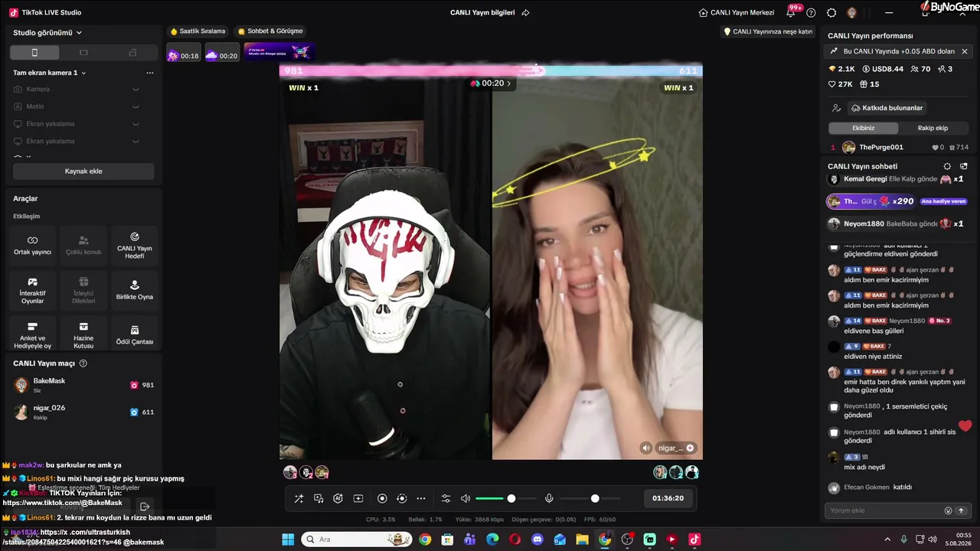Viewport: 980px width, 551px height.
Task: Open the İnteraktif Oyunlar tool
Action: [x=32, y=290]
